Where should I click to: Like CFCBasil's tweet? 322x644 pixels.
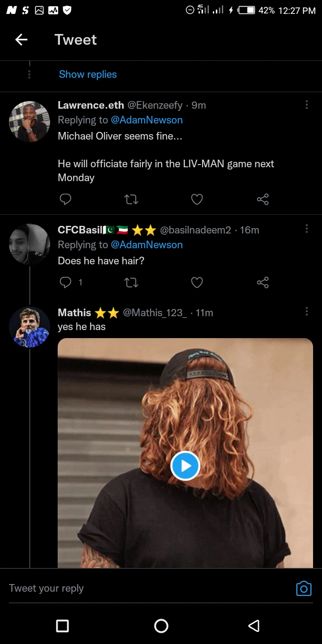point(197,282)
